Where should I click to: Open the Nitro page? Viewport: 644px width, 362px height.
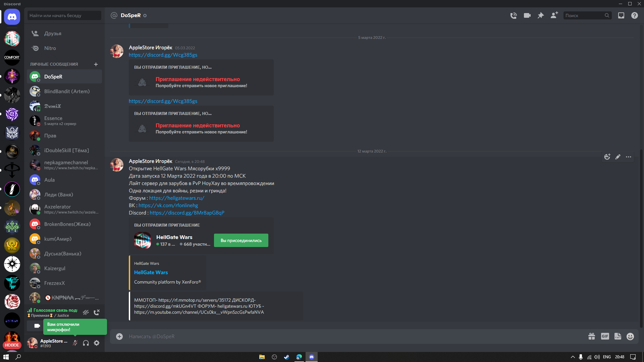64,48
